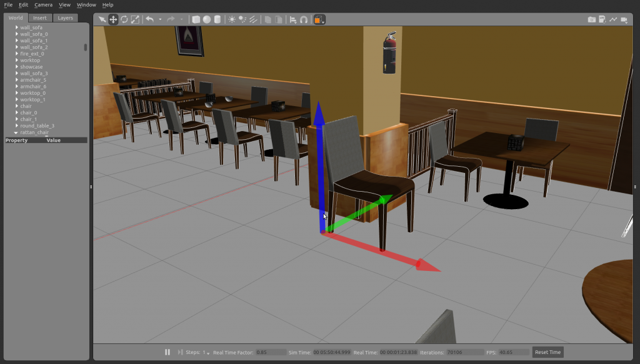Select the showcase model in list

(31, 67)
